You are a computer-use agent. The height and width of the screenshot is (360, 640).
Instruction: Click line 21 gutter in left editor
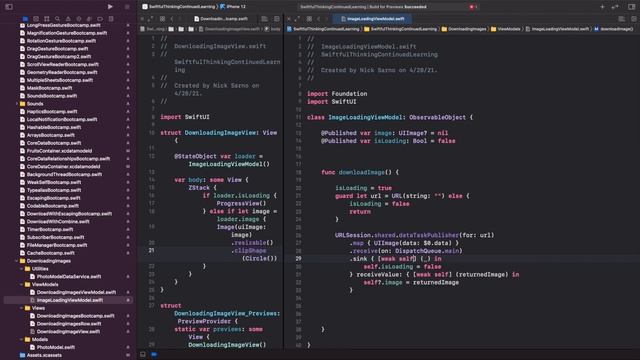tap(151, 250)
